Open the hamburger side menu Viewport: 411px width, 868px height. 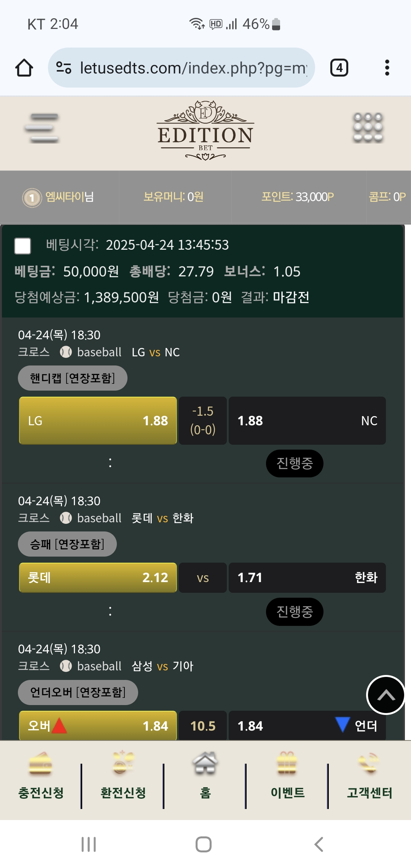point(42,128)
